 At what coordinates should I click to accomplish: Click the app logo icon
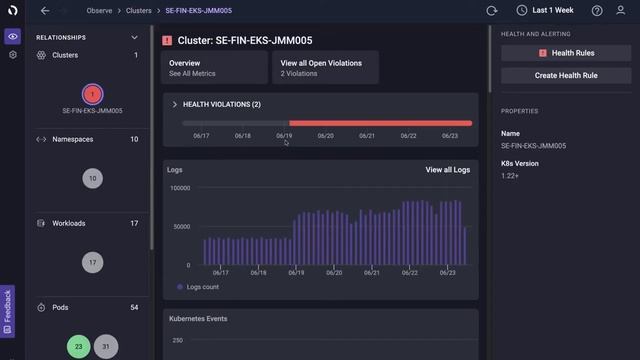[13, 11]
